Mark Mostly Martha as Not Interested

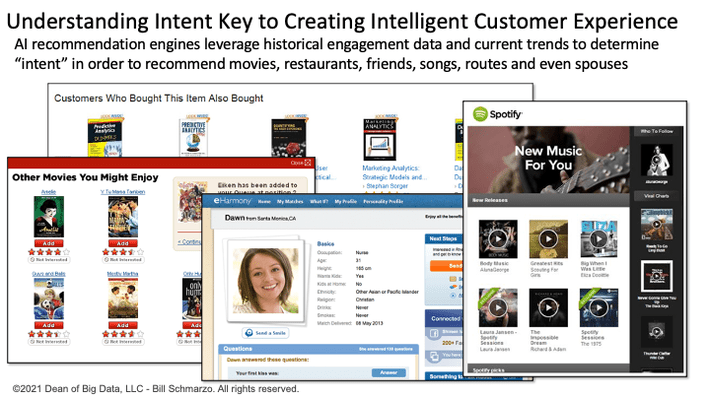click(123, 342)
